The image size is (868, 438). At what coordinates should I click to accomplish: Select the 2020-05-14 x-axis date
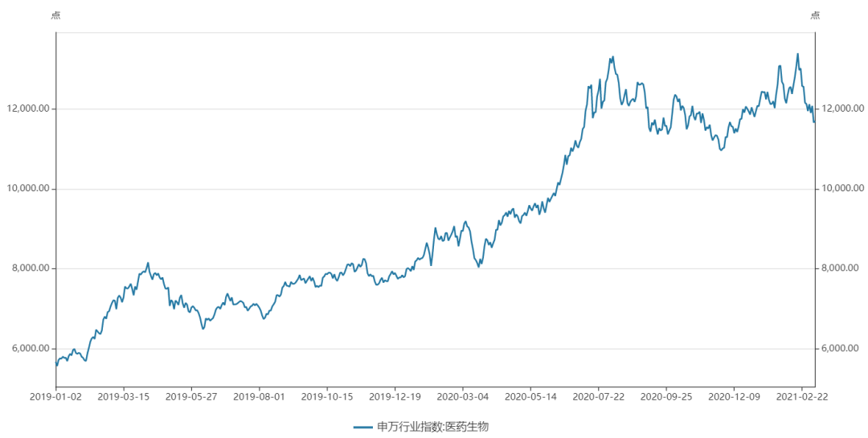(x=530, y=397)
